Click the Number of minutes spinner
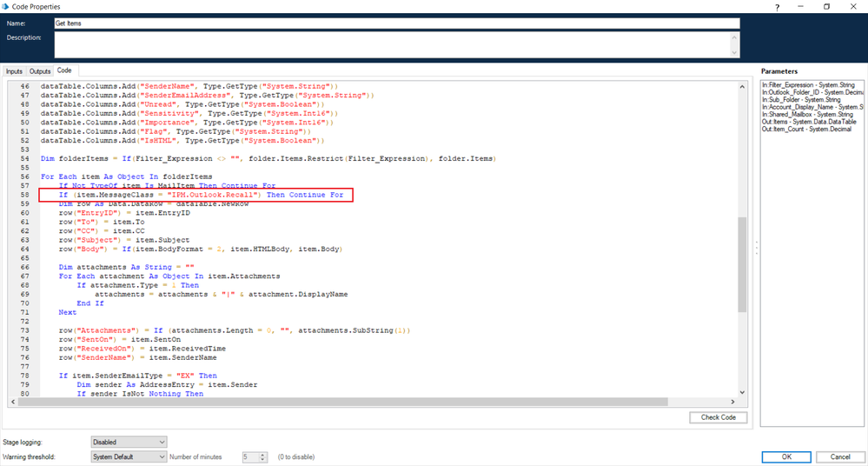Viewport: 868px width, 466px height. [255, 456]
